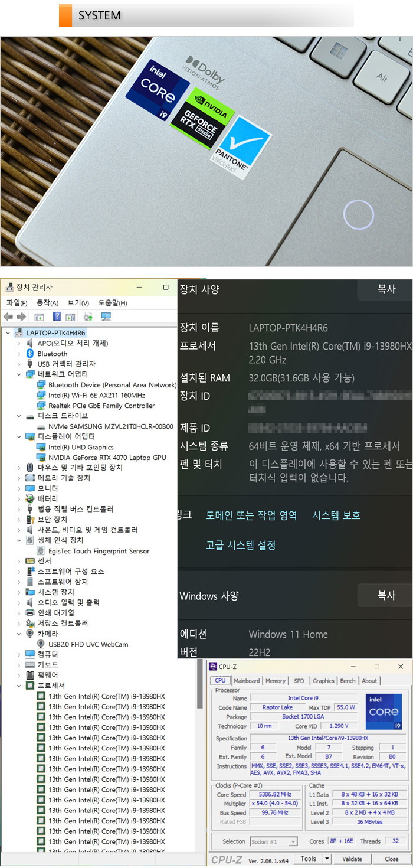Click the Forward arrow in Device Manager toolbar
Screen dimensions: 413x868
pos(21,316)
